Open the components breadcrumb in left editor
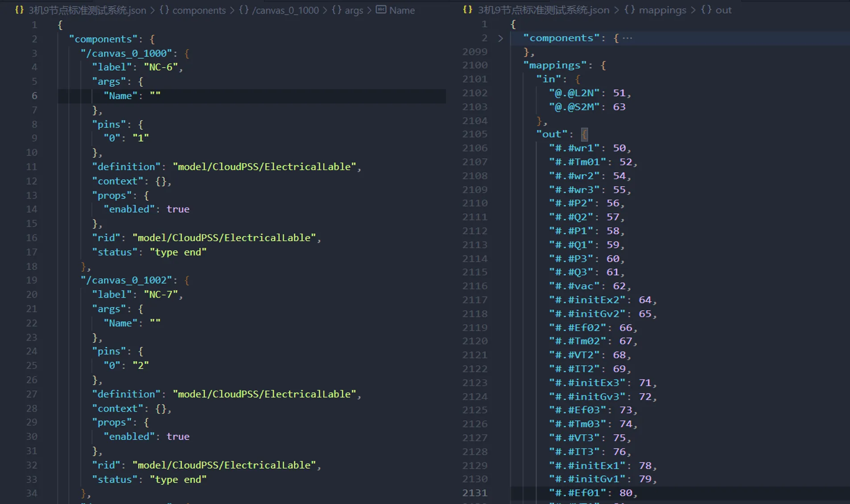 pyautogui.click(x=199, y=10)
